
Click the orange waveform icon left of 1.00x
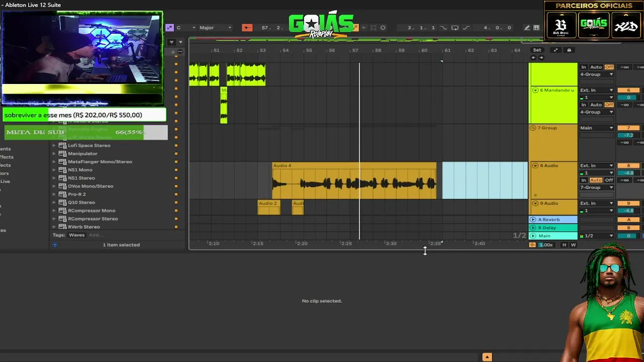(532, 245)
